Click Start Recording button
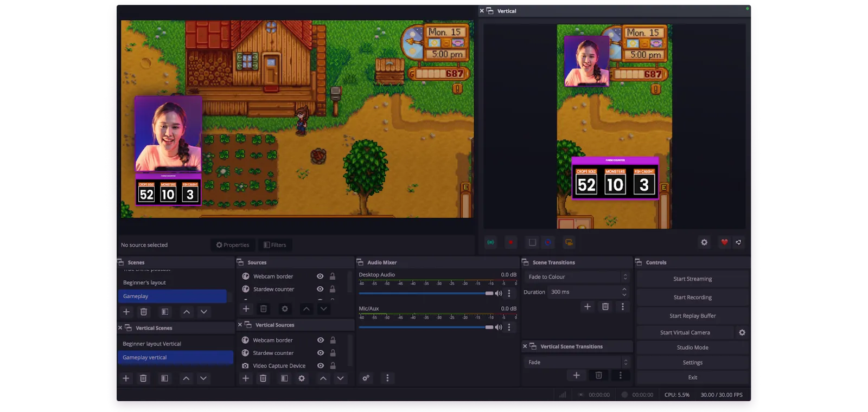 pos(693,298)
